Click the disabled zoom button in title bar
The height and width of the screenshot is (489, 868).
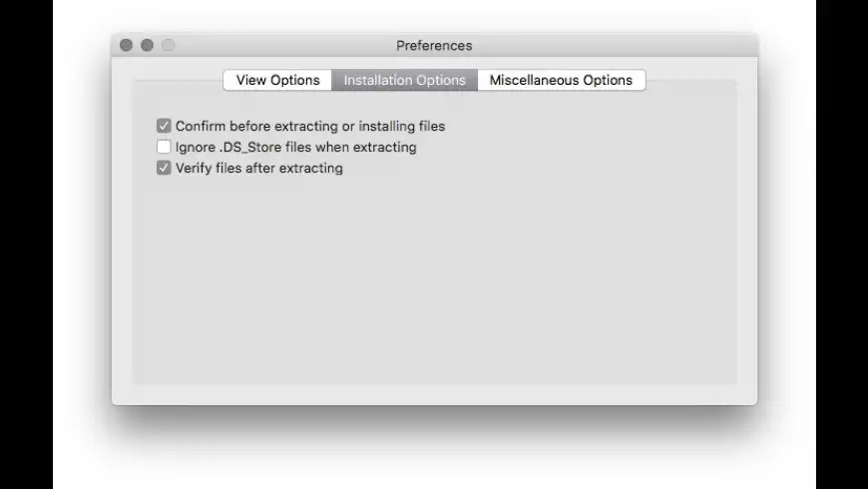click(x=168, y=45)
